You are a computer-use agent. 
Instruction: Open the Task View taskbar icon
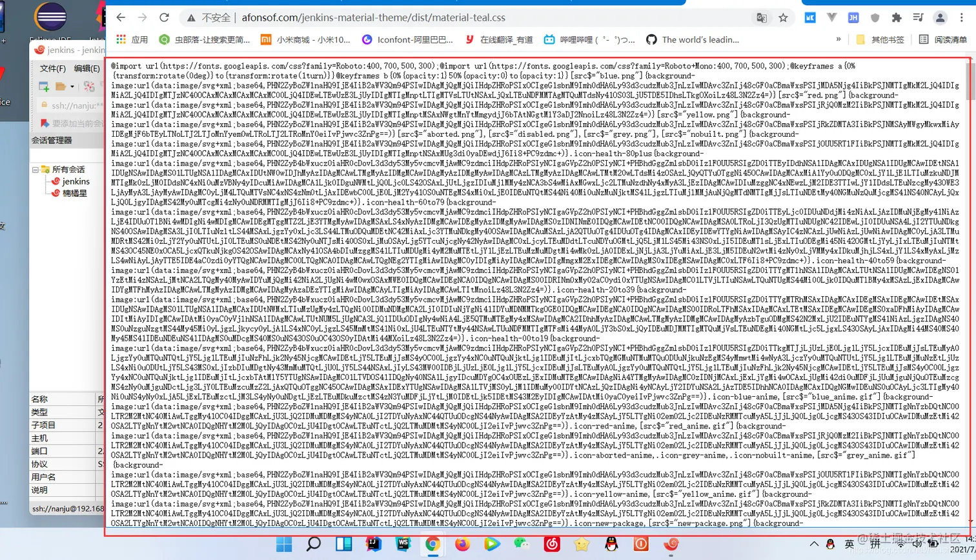(343, 544)
